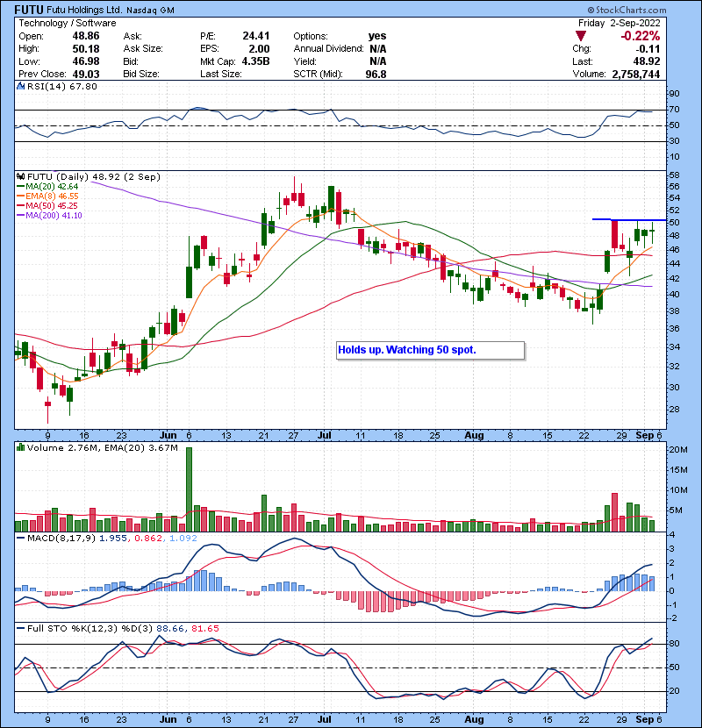
Task: Select the purple MA(200) 41.10 legend entry
Action: (x=49, y=216)
